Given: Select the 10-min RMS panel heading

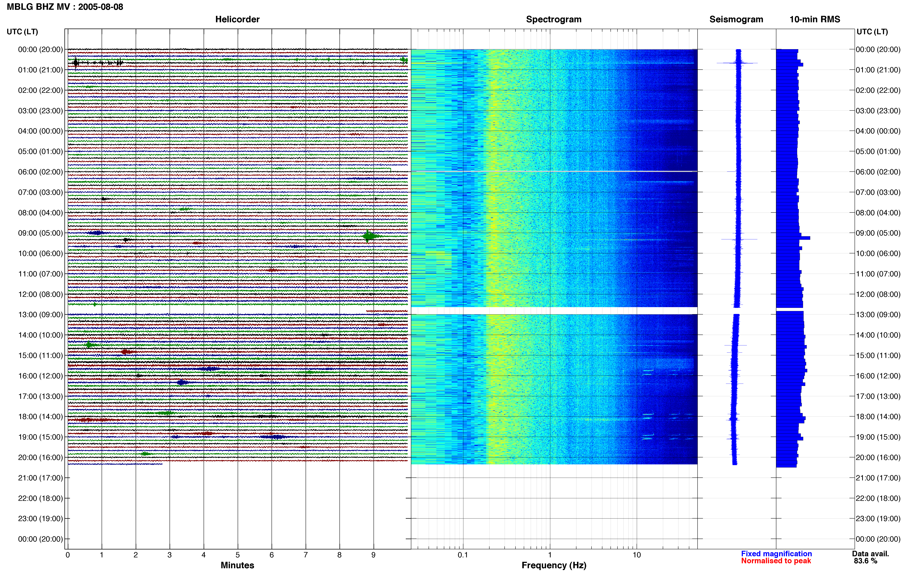Looking at the screenshot, I should pyautogui.click(x=815, y=20).
